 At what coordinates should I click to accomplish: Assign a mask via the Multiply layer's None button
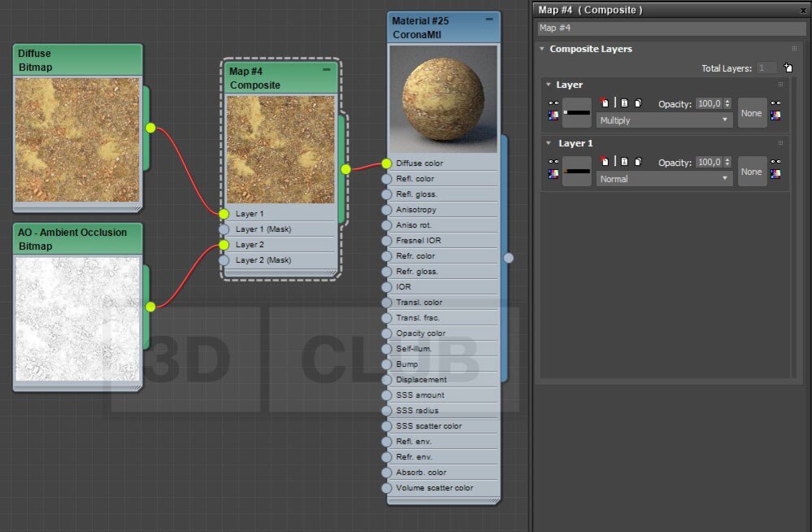coord(751,113)
